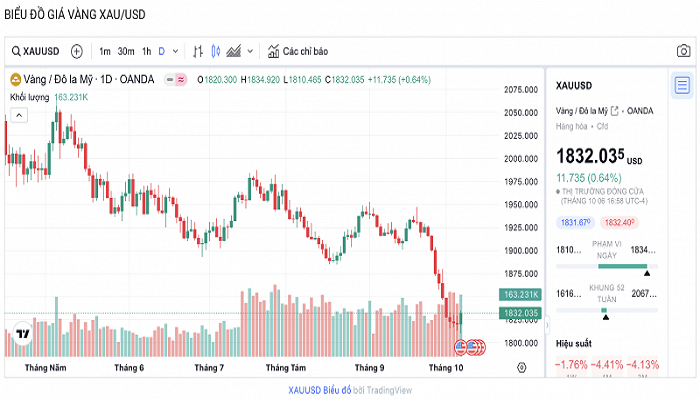Click the 52-week range slider bar
The width and height of the screenshot is (700, 400).
pyautogui.click(x=607, y=310)
